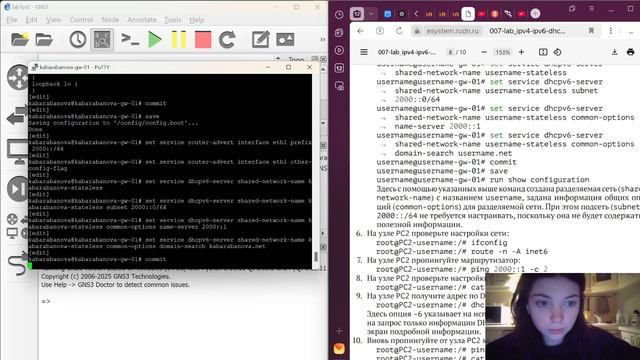Open the browser sidebar play circle icon
The height and width of the screenshot is (360, 640).
[x=339, y=50]
